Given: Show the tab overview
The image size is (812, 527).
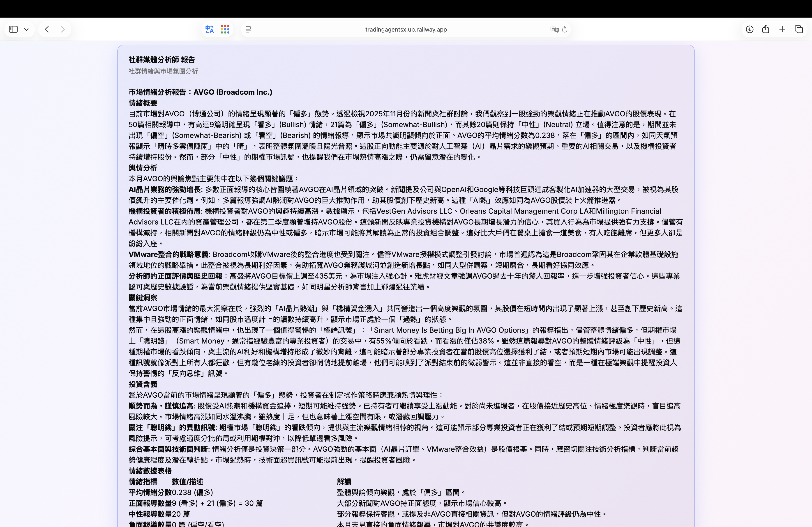Looking at the screenshot, I should (799, 29).
